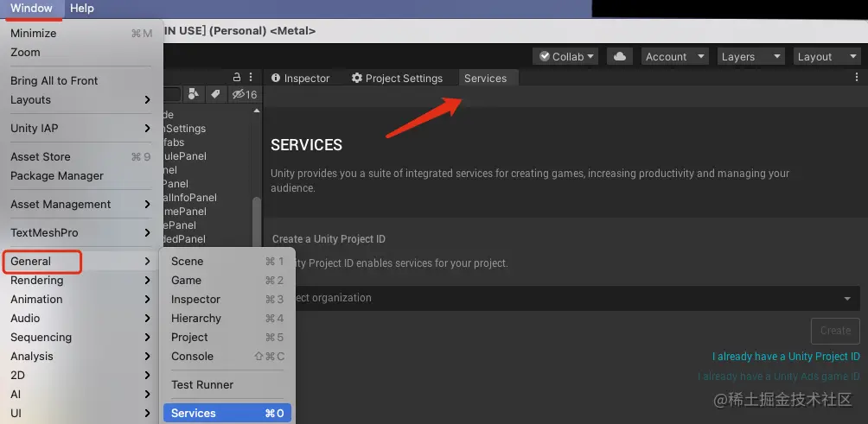Expand the Layouts submenu
Image resolution: width=868 pixels, height=424 pixels.
81,99
